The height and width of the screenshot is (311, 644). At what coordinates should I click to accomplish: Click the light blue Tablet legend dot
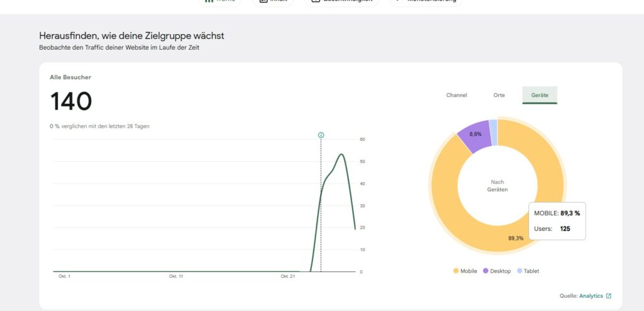pos(519,271)
